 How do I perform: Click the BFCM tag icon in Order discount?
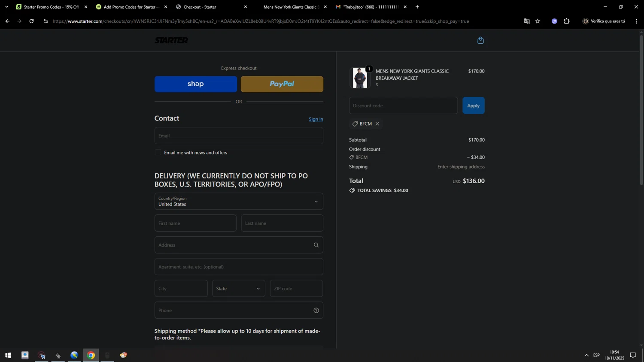352,157
